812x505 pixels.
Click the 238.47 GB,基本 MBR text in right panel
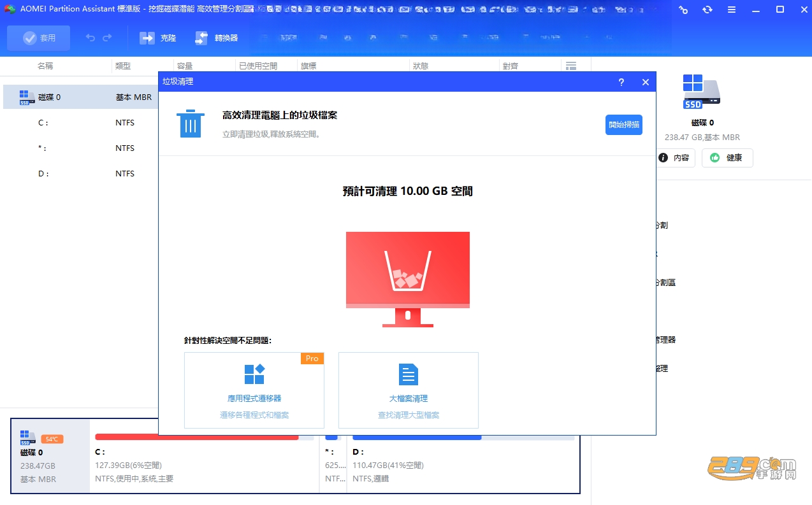point(702,137)
